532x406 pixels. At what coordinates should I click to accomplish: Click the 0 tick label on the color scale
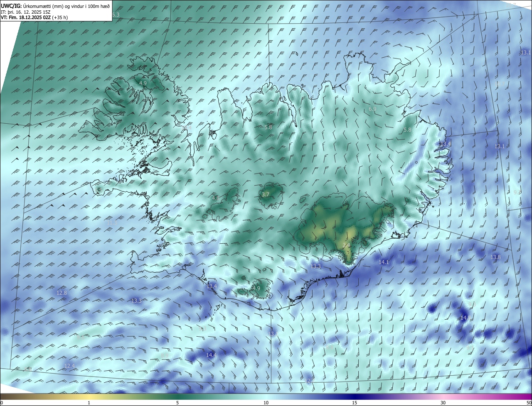2,403
